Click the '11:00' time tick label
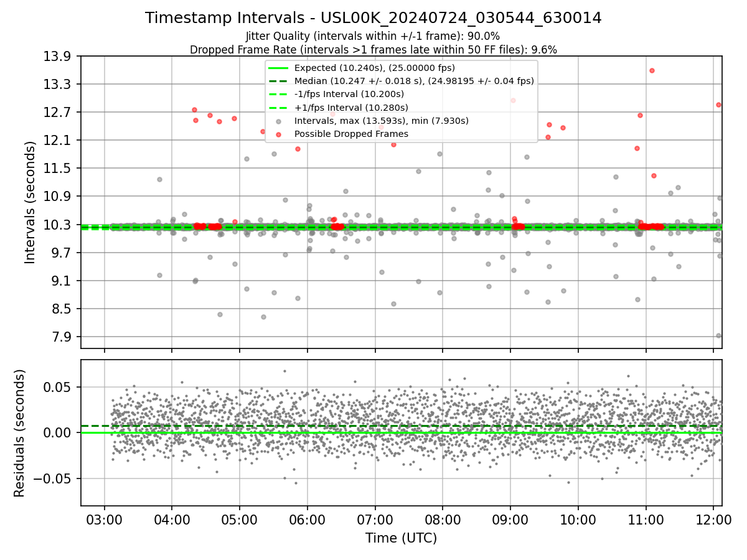747x560 pixels. 646,519
